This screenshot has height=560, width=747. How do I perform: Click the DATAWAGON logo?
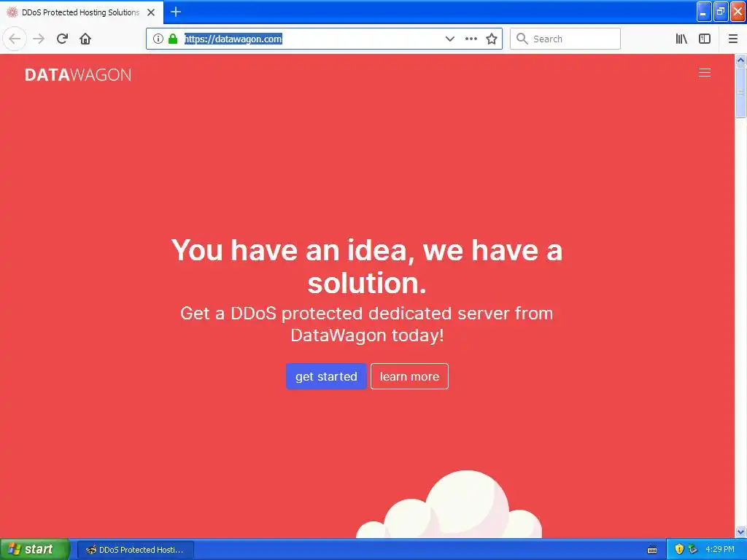click(78, 75)
